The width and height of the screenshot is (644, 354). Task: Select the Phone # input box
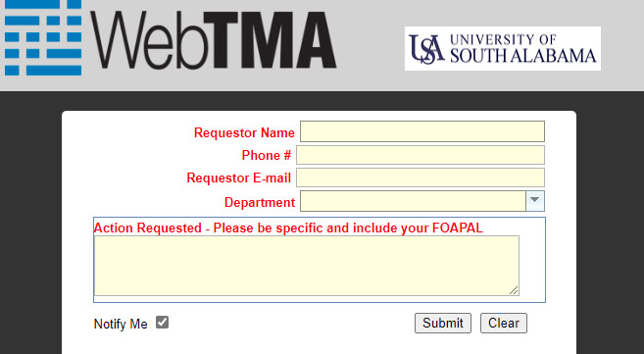(421, 155)
